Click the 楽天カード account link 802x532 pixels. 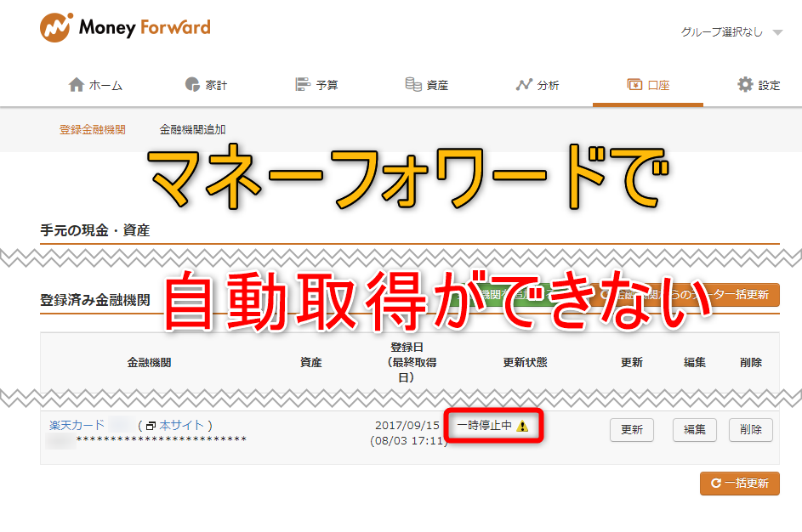pyautogui.click(x=77, y=425)
